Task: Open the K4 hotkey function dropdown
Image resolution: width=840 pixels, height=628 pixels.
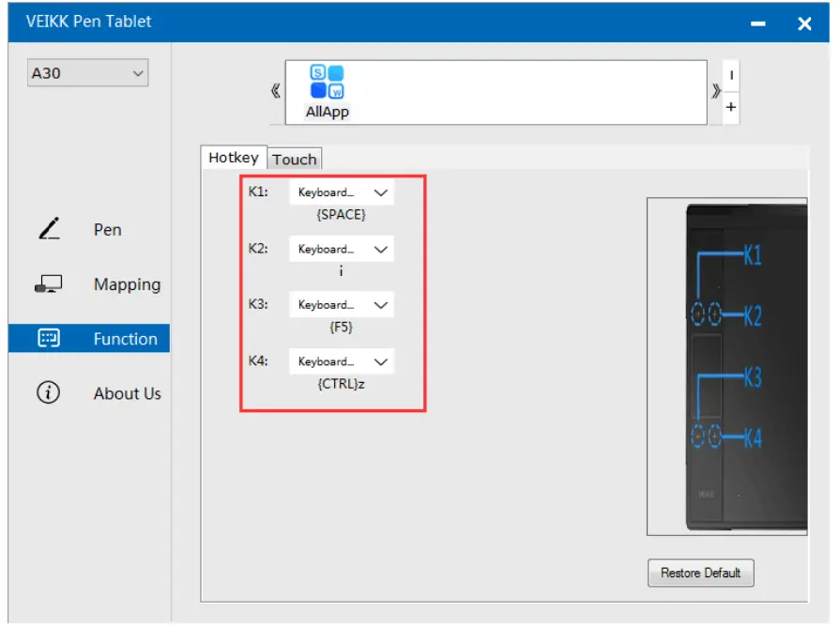Action: (341, 361)
